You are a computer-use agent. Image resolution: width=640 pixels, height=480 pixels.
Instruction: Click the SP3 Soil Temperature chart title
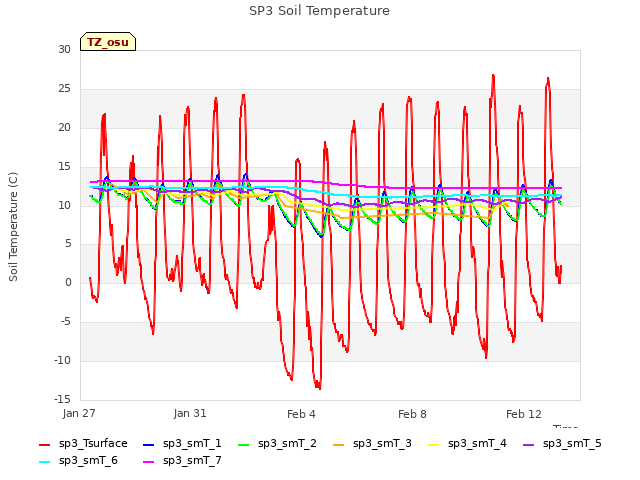[319, 11]
